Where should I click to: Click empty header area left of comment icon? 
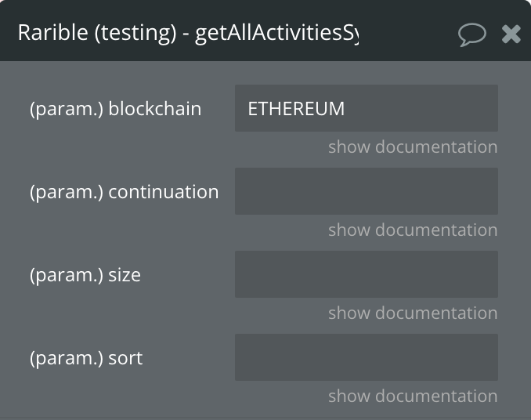point(406,33)
